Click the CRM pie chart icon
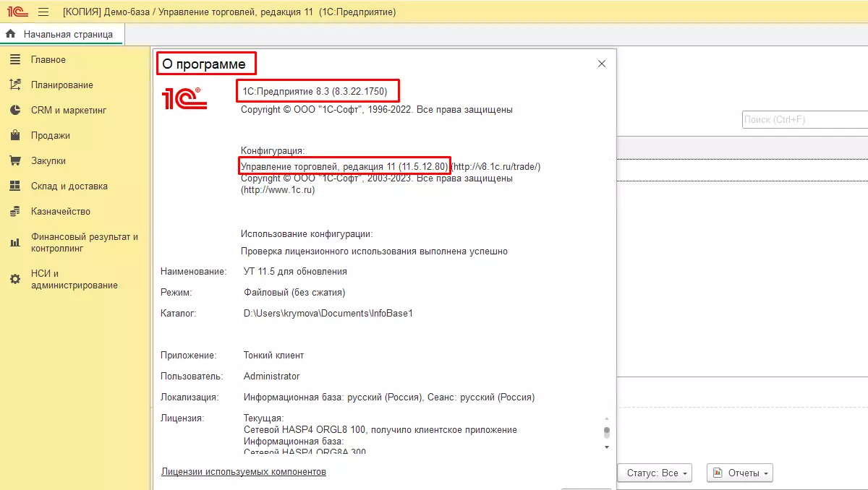This screenshot has height=490, width=868. point(15,110)
